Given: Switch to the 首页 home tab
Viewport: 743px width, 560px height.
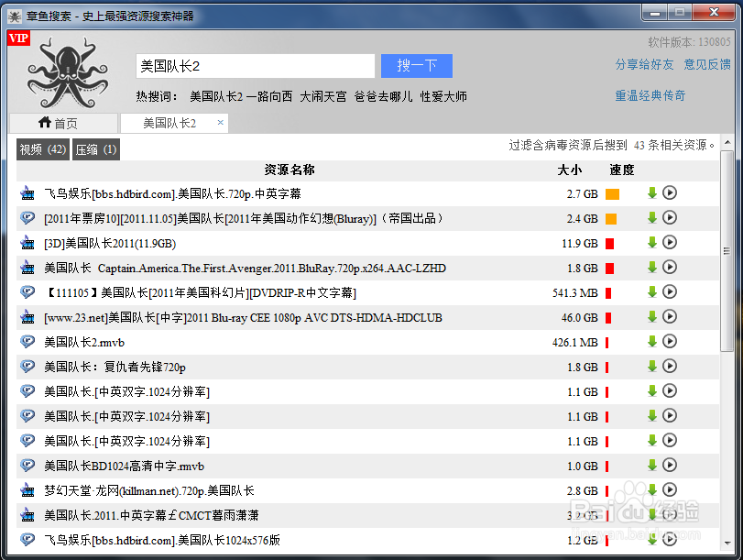Looking at the screenshot, I should (x=63, y=124).
